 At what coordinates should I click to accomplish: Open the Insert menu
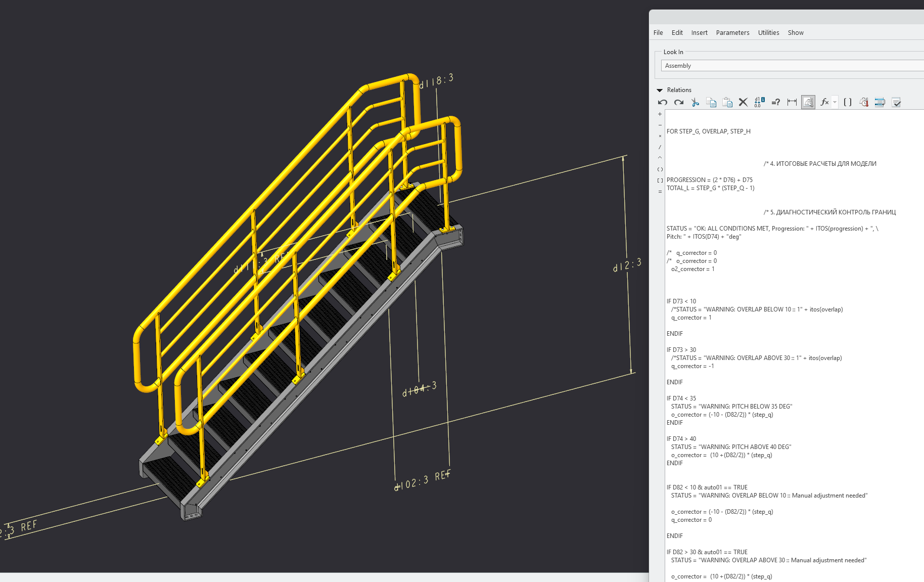tap(699, 32)
